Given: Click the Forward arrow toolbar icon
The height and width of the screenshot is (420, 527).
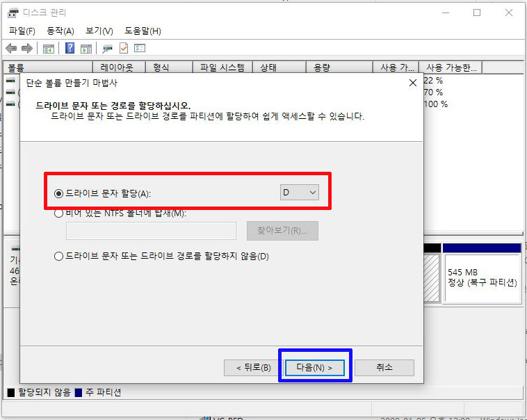Looking at the screenshot, I should [27, 49].
